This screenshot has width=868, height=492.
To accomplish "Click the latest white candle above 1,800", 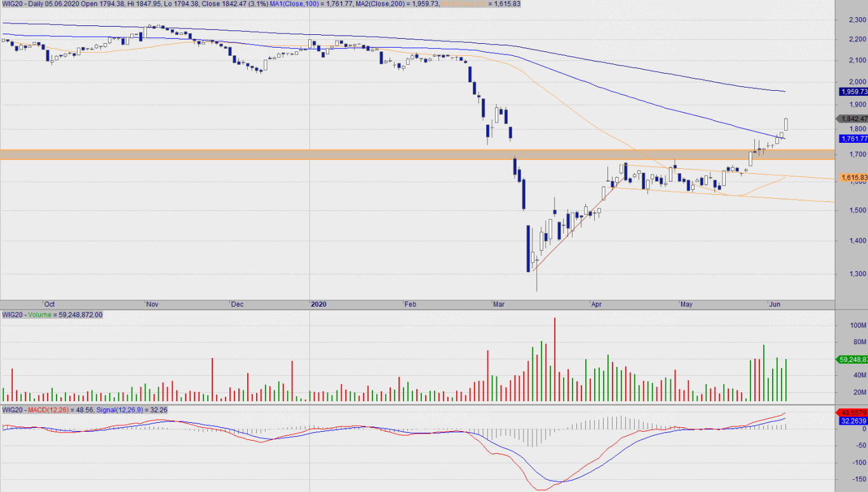I will (x=787, y=124).
